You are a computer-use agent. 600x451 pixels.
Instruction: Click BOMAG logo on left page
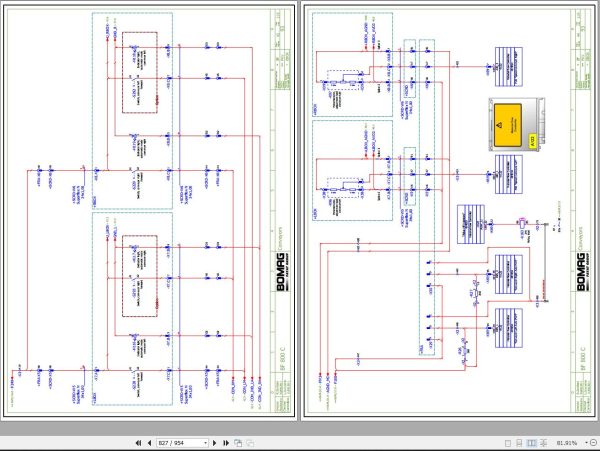[283, 272]
